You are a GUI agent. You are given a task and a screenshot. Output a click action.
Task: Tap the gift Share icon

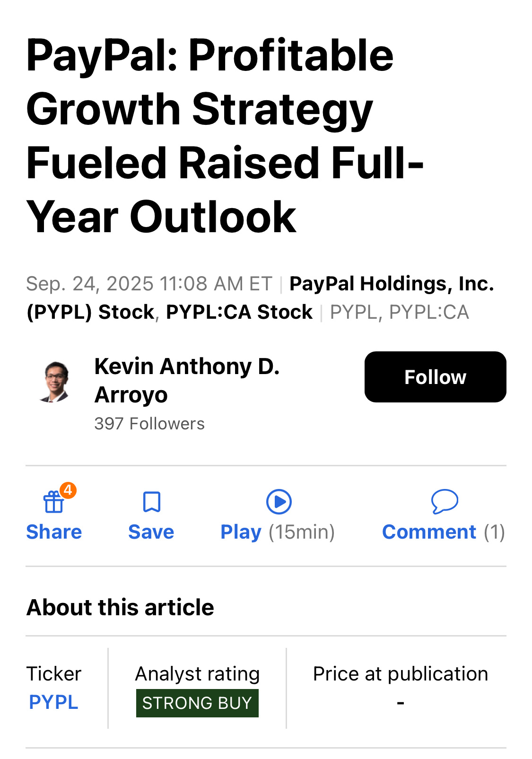(x=53, y=502)
